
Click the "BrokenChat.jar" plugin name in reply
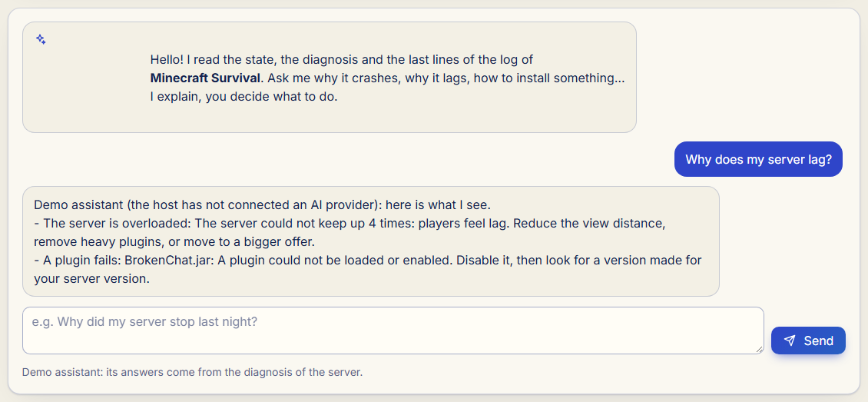[167, 261]
